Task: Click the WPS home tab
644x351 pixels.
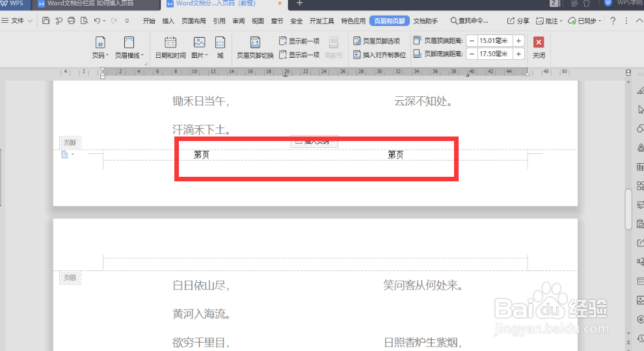Action: click(x=14, y=4)
